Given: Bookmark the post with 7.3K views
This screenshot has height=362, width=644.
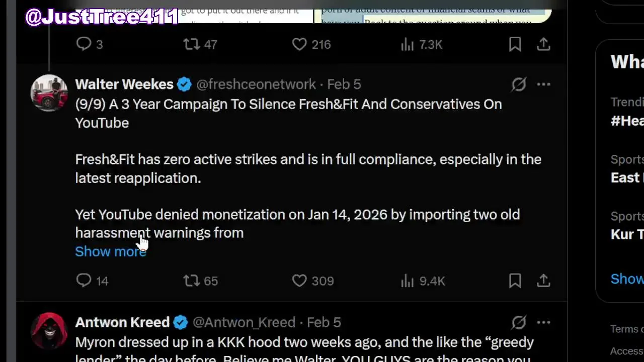Looking at the screenshot, I should (515, 44).
